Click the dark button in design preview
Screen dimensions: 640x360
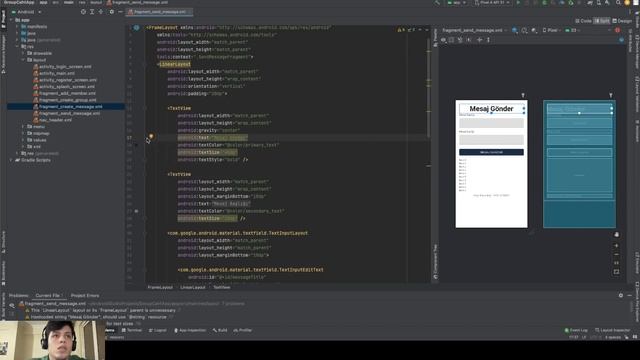point(491,152)
